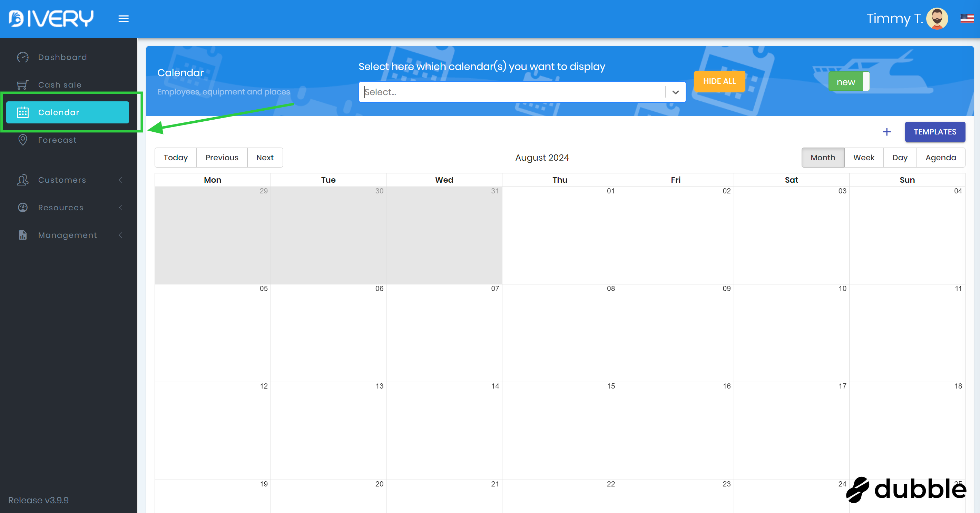This screenshot has height=513, width=980.
Task: Navigate to Next month
Action: 265,158
